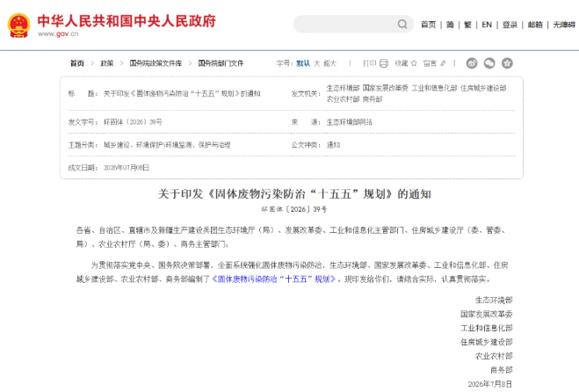This screenshot has height=392, width=579.
Task: Click the 登录 login link
Action: point(510,25)
